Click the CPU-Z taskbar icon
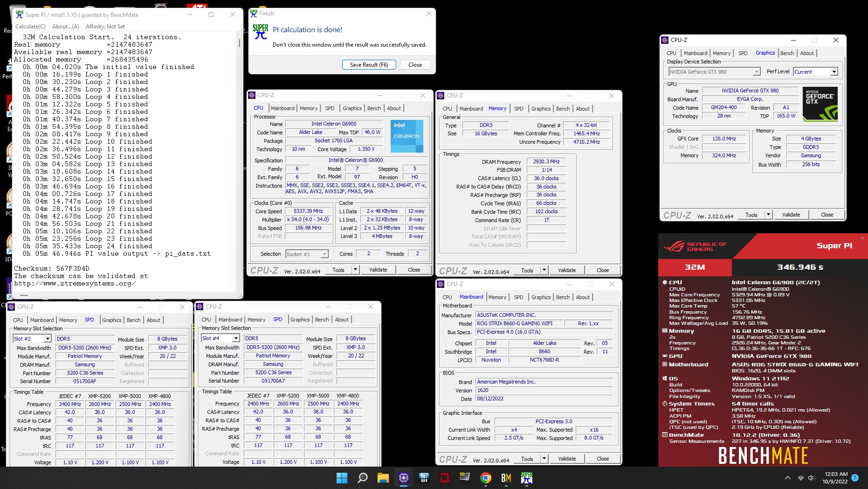 coord(404,478)
